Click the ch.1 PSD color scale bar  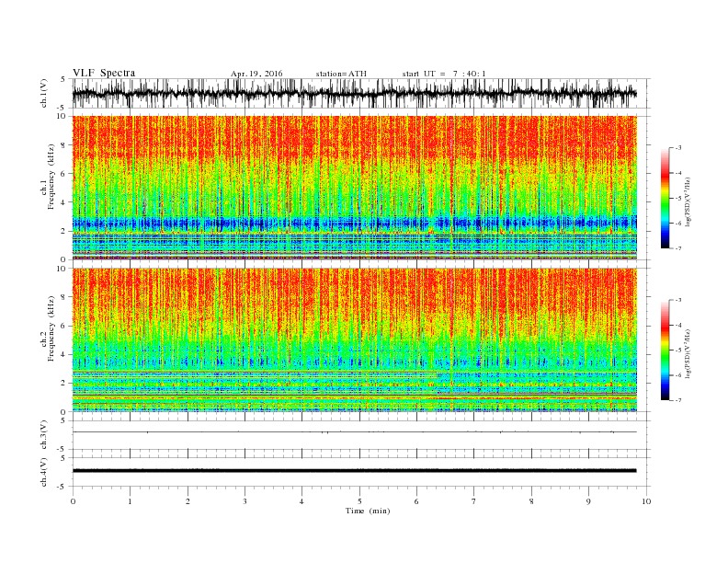tap(665, 198)
